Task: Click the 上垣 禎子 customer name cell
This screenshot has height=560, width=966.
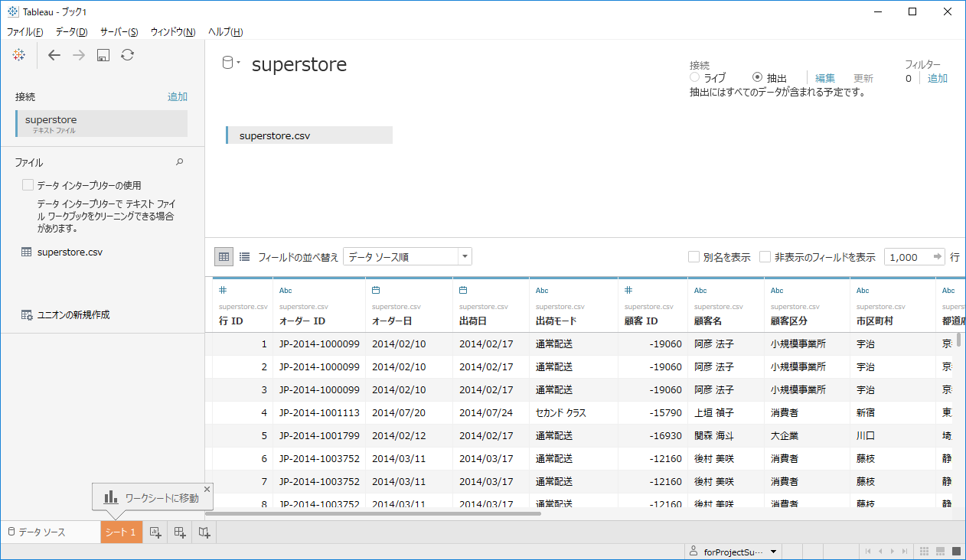Action: point(726,412)
